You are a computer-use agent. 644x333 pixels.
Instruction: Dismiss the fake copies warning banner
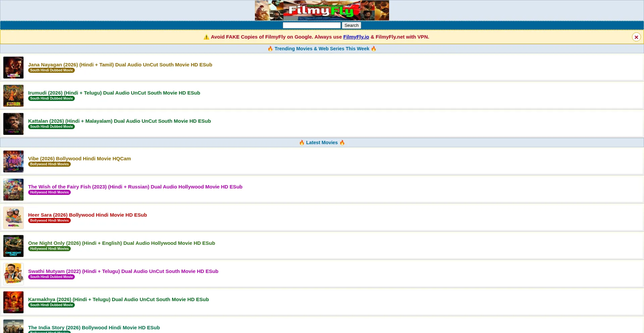click(636, 37)
